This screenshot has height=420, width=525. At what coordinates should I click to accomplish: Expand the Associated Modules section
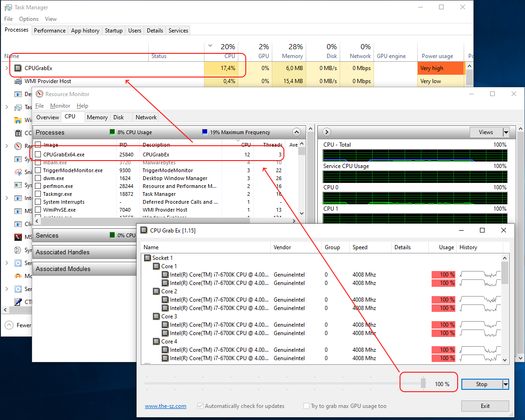tap(85, 269)
